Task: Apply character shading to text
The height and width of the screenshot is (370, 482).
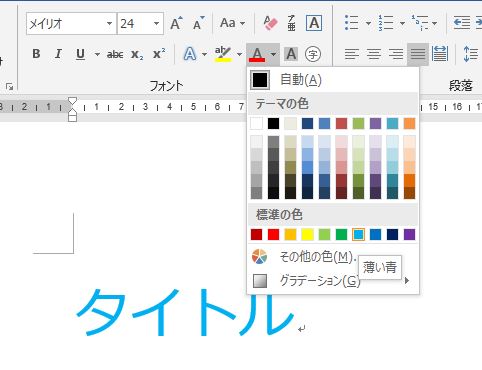Action: tap(291, 54)
